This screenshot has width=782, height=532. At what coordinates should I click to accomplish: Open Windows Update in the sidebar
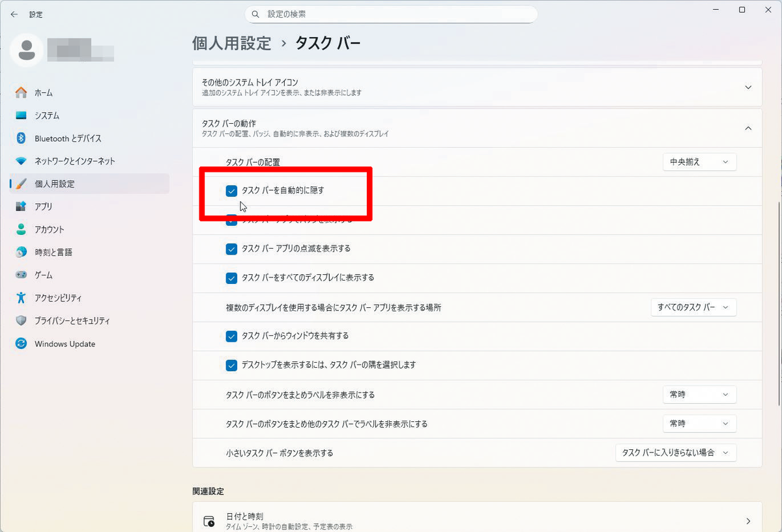coord(89,344)
